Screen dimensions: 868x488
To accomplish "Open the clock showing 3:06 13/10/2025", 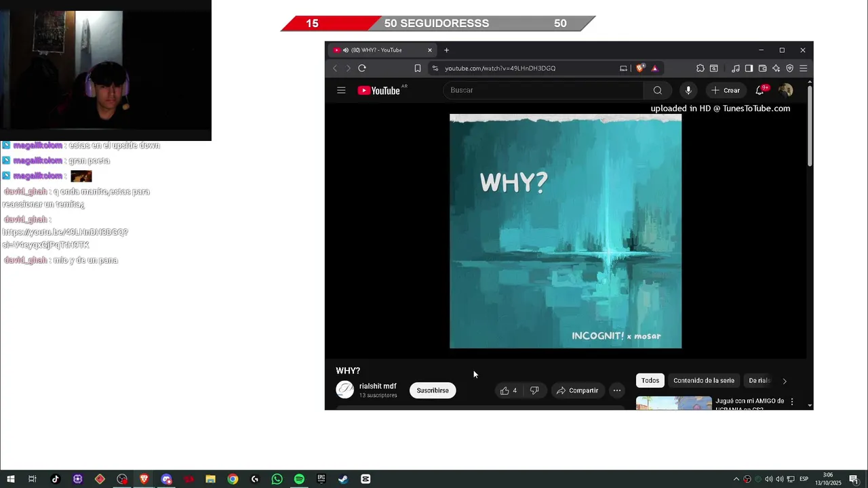I will click(828, 479).
